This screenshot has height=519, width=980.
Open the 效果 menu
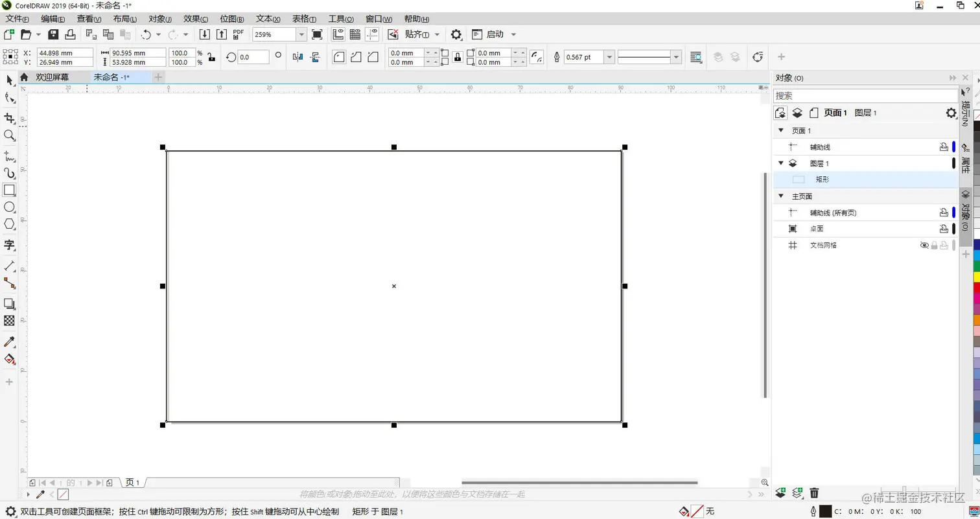pyautogui.click(x=196, y=19)
